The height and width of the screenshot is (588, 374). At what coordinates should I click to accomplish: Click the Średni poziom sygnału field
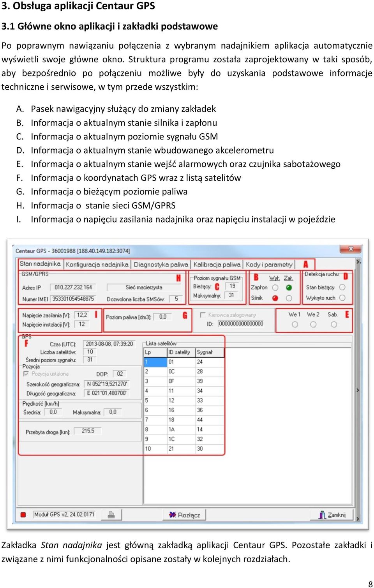tap(90, 360)
